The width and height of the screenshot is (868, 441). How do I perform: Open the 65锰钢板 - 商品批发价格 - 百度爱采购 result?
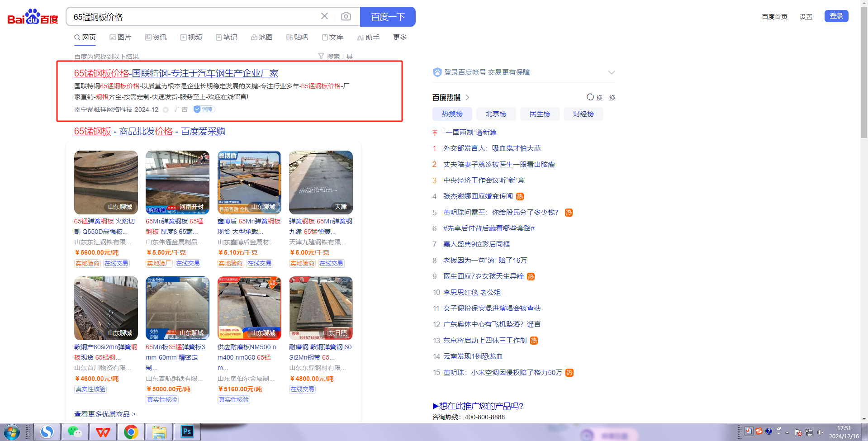click(150, 131)
